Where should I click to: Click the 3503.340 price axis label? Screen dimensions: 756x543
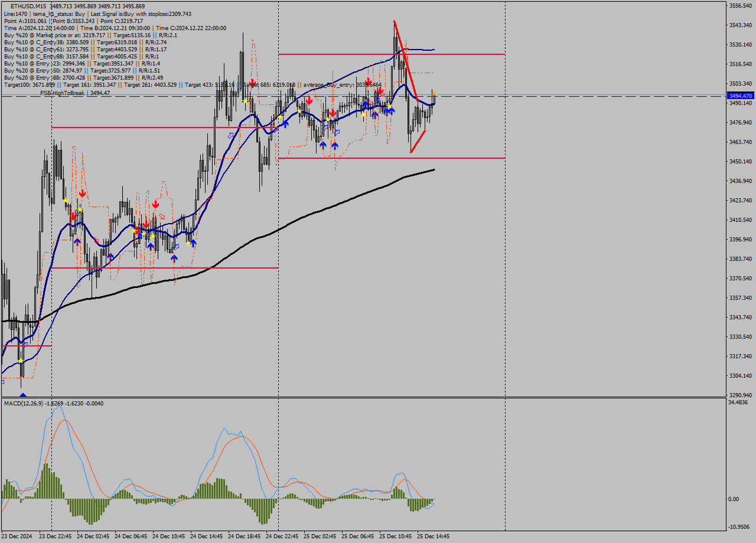coord(741,84)
